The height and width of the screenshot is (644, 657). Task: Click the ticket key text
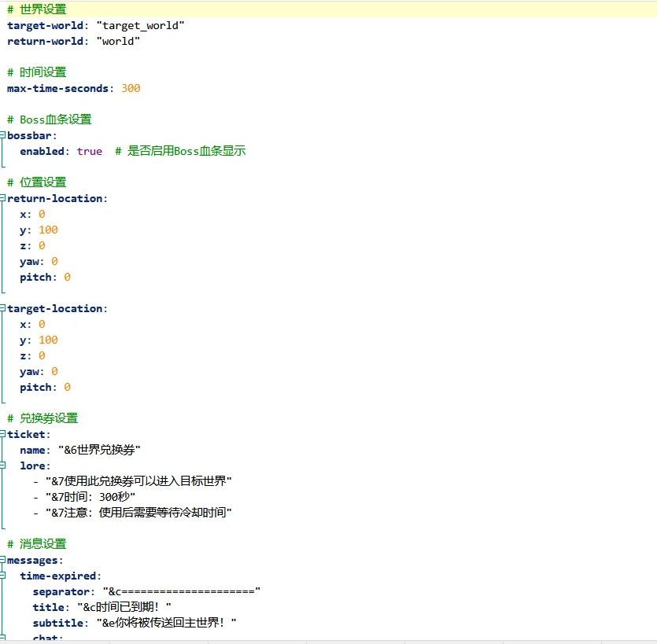27,434
